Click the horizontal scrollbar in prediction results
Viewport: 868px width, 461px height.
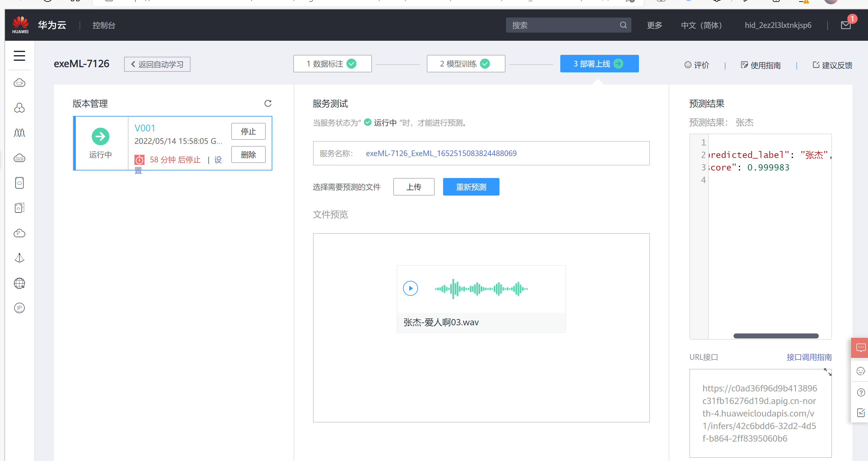(x=776, y=336)
